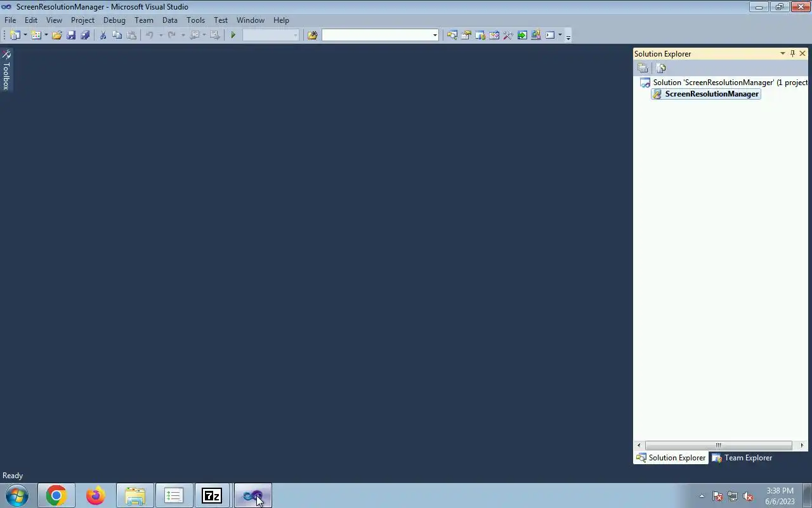Click the Save floppy disk icon

click(x=71, y=35)
